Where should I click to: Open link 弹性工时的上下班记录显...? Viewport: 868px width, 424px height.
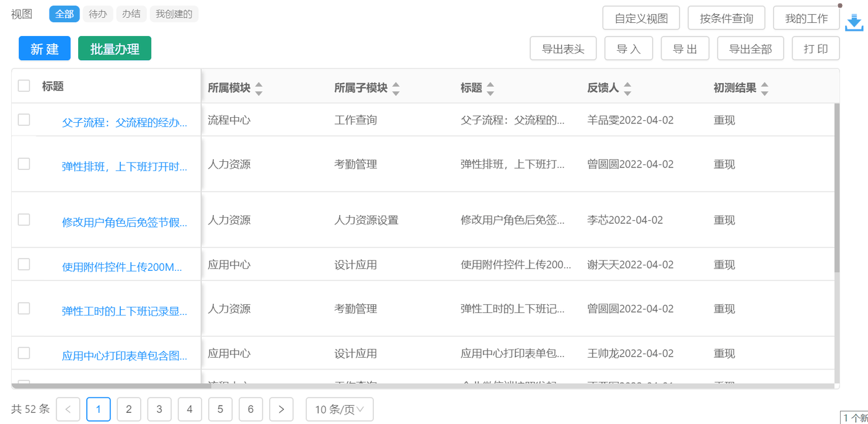point(125,311)
